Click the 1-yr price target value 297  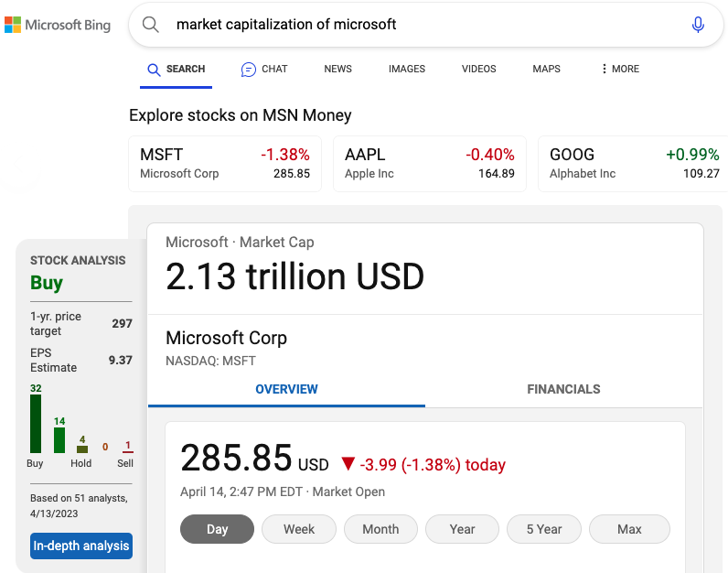[x=123, y=323]
